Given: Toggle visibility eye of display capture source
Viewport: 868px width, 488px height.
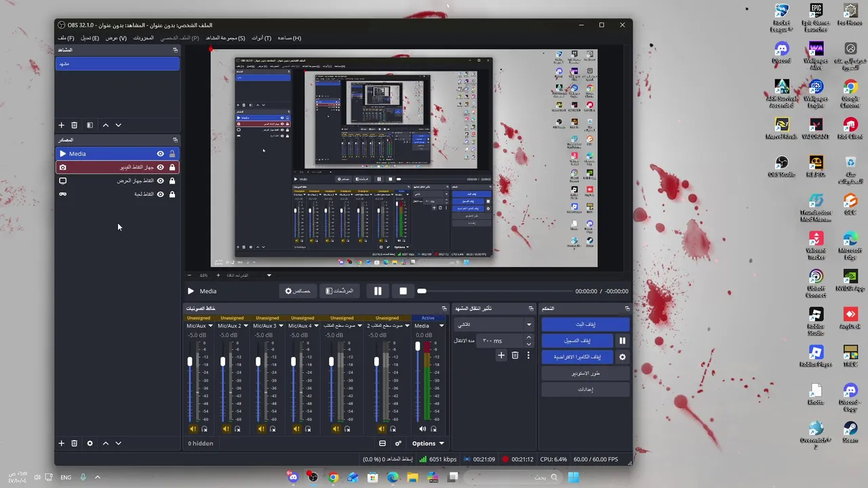Looking at the screenshot, I should coord(160,181).
